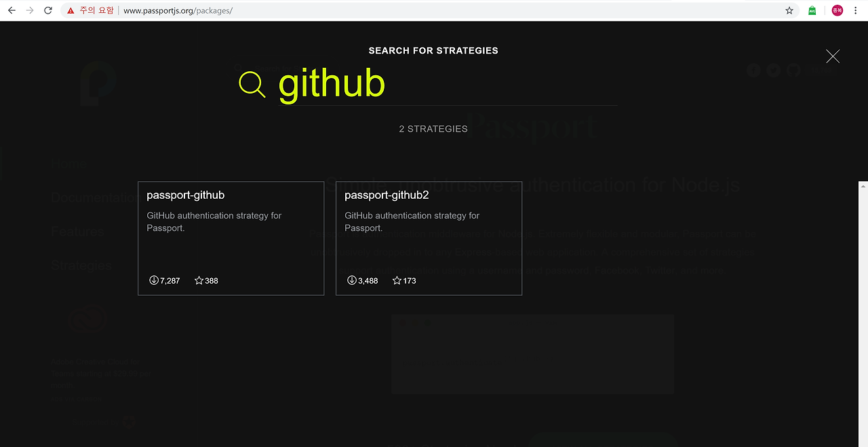Click the download icon beside 7,287
The width and height of the screenshot is (868, 447).
pos(153,280)
